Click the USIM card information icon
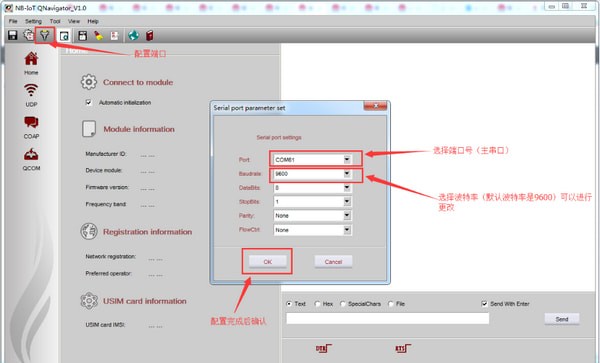 [x=89, y=301]
